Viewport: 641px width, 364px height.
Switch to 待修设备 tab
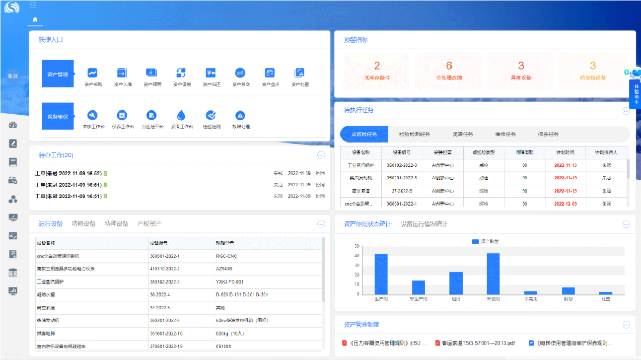[84, 224]
